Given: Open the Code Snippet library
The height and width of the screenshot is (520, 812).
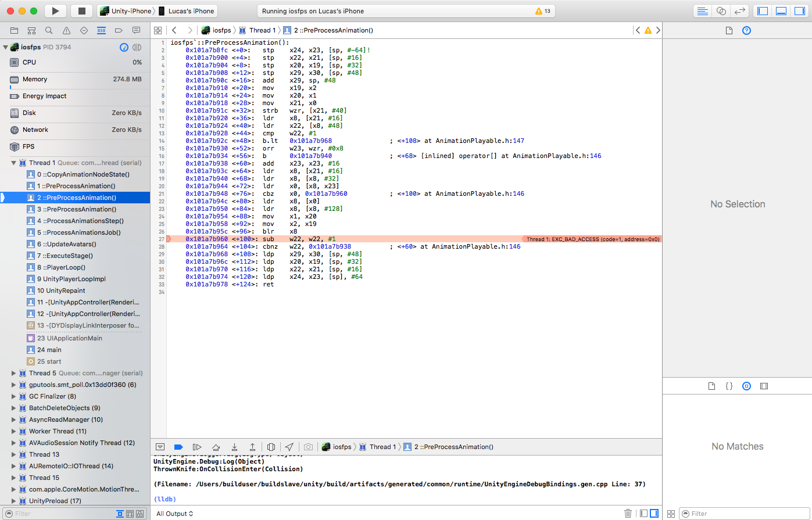Looking at the screenshot, I should tap(729, 386).
